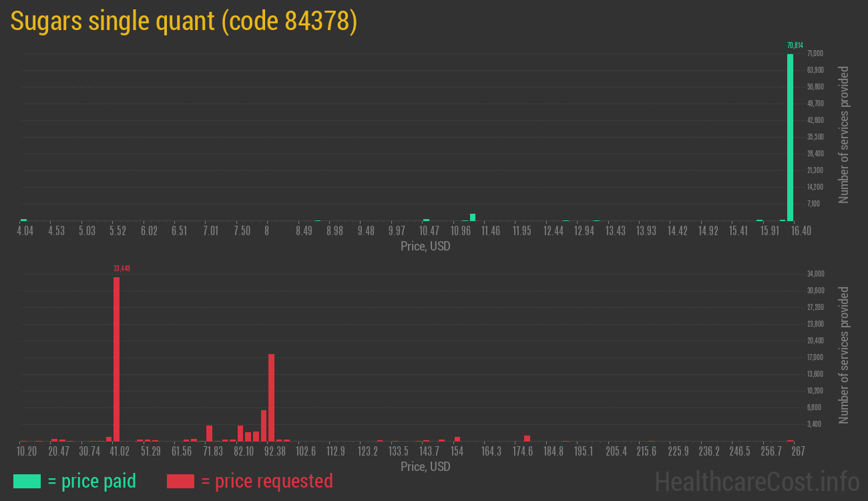Click the 'Number of services provided' label on top chart
The width and height of the screenshot is (868, 501).
pyautogui.click(x=843, y=135)
